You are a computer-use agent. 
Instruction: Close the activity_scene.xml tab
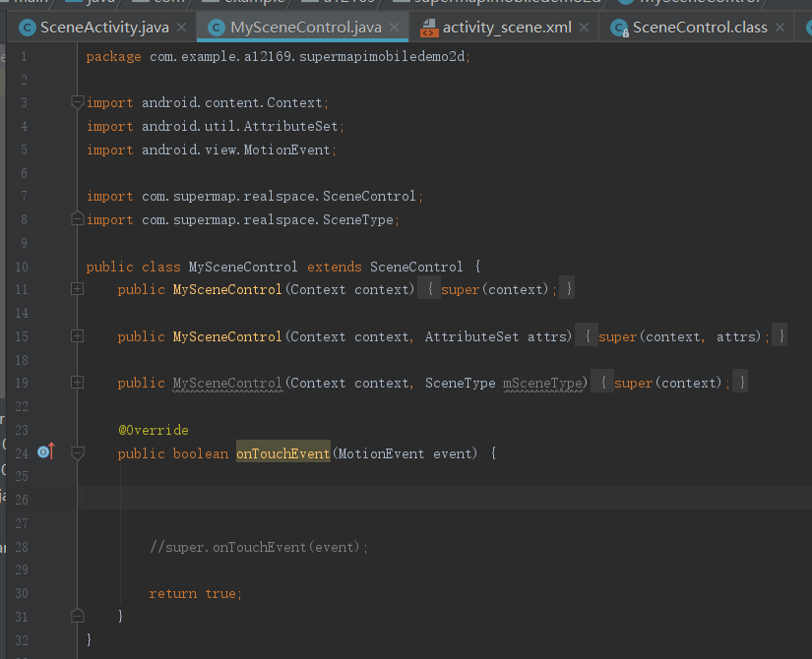point(584,27)
